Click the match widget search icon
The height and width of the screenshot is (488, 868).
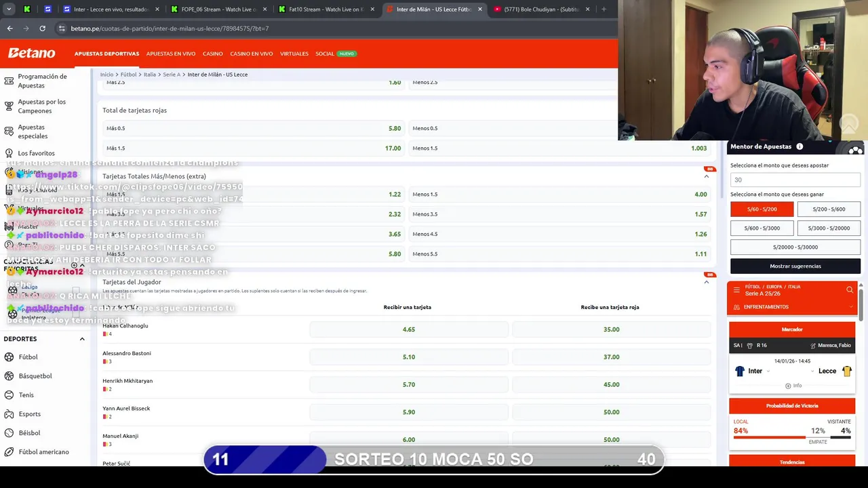pyautogui.click(x=850, y=290)
